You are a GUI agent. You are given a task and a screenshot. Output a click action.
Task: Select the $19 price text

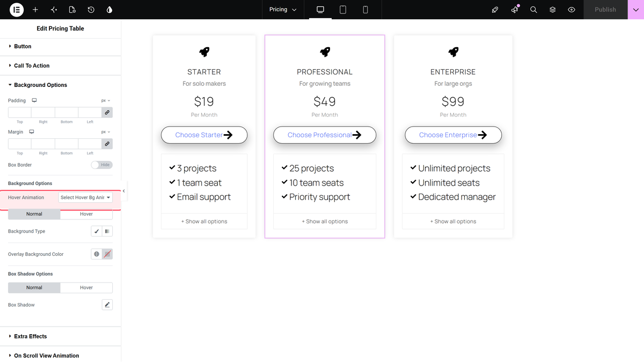(x=204, y=101)
